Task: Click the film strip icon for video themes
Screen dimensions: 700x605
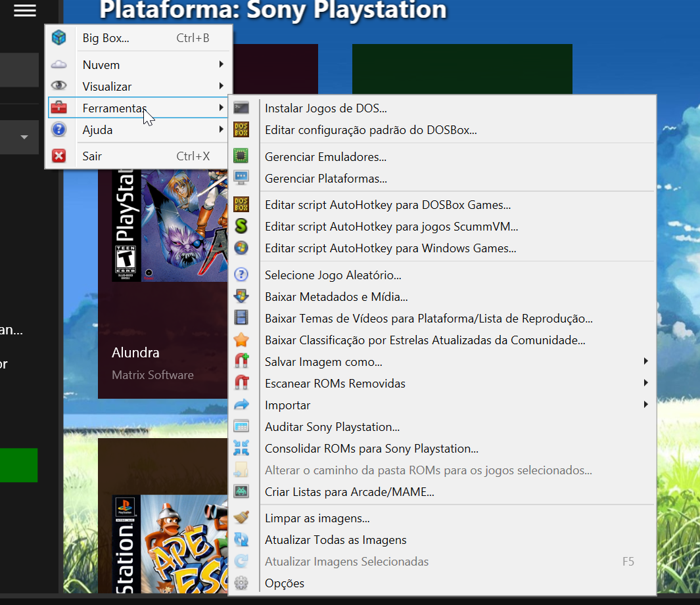Action: [x=241, y=319]
